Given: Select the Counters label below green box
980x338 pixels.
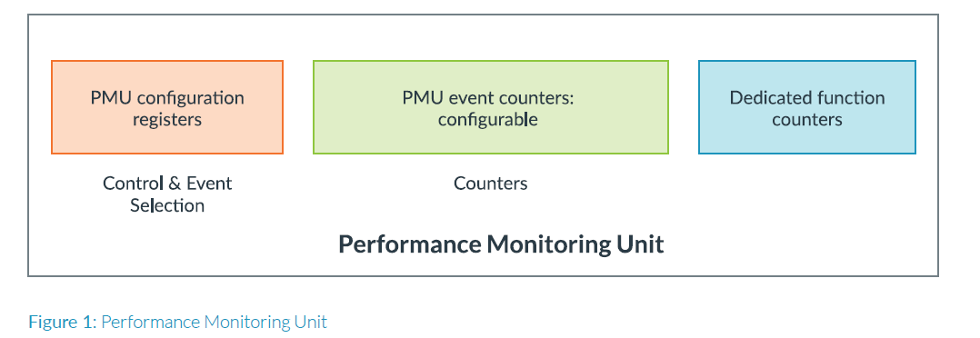Looking at the screenshot, I should (x=491, y=184).
